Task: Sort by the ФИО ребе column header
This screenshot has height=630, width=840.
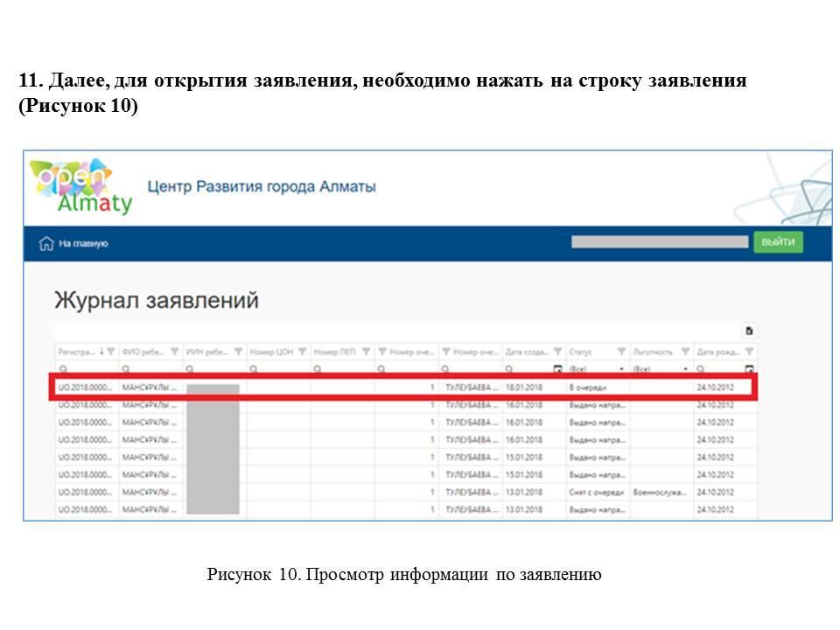Action: pos(143,352)
